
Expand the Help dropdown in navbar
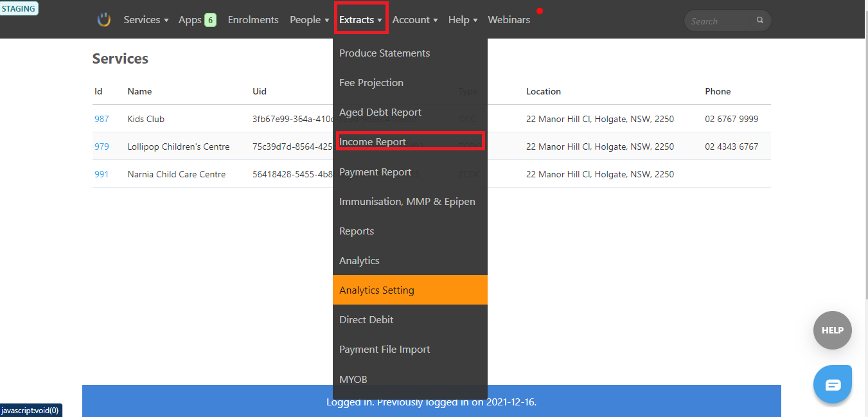click(x=463, y=20)
